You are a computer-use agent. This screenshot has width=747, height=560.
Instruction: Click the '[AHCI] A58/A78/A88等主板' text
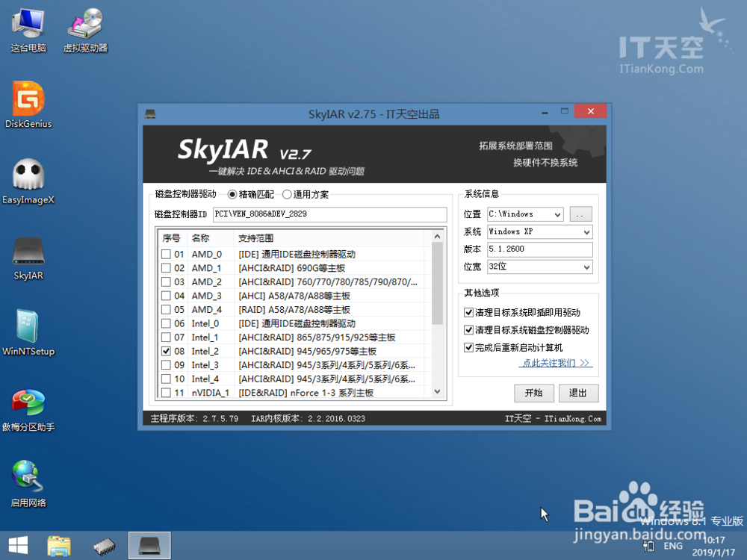pyautogui.click(x=294, y=296)
